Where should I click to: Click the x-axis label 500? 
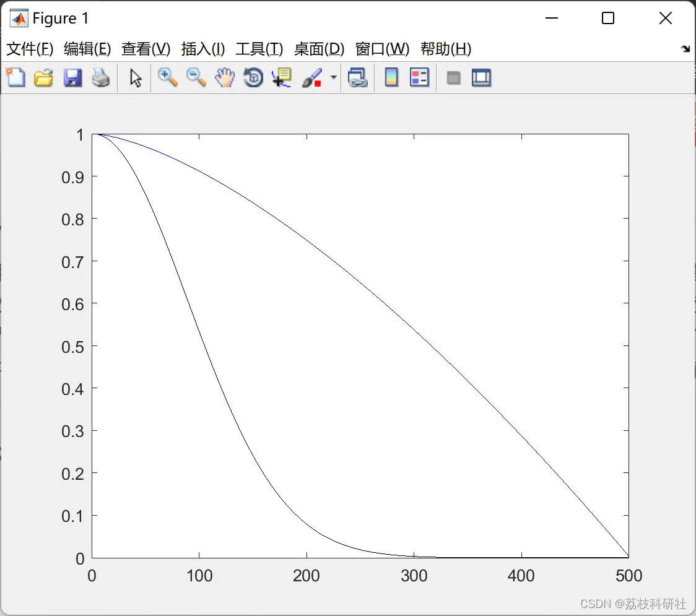coord(629,576)
